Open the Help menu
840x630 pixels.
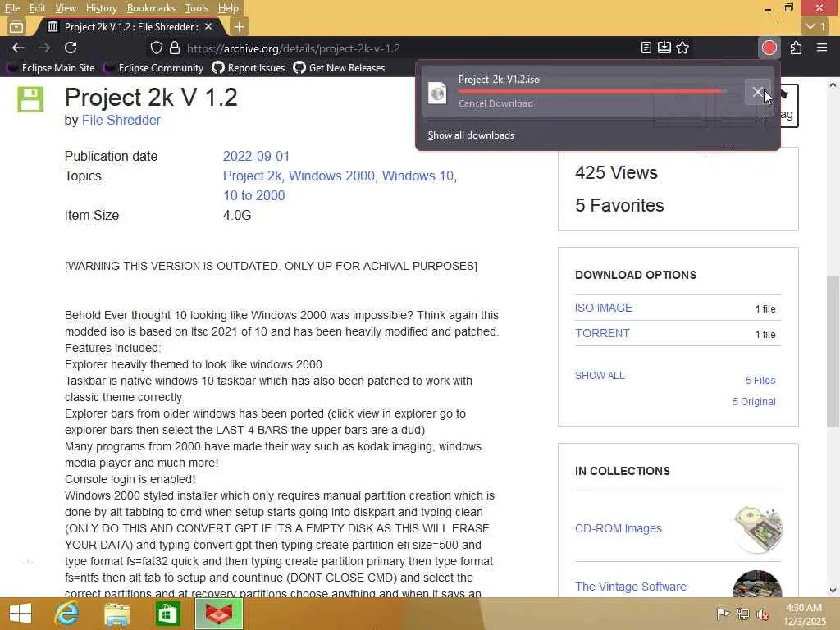tap(228, 8)
